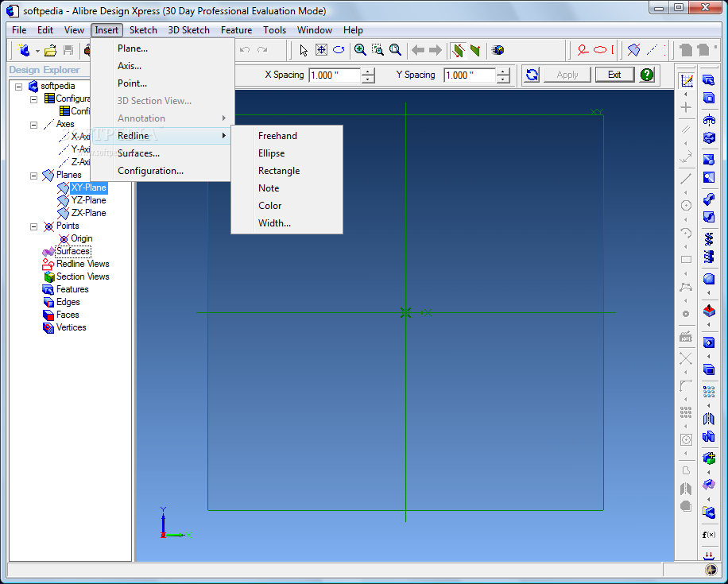The height and width of the screenshot is (584, 728).
Task: Click the Mirror feature icon
Action: 708,419
